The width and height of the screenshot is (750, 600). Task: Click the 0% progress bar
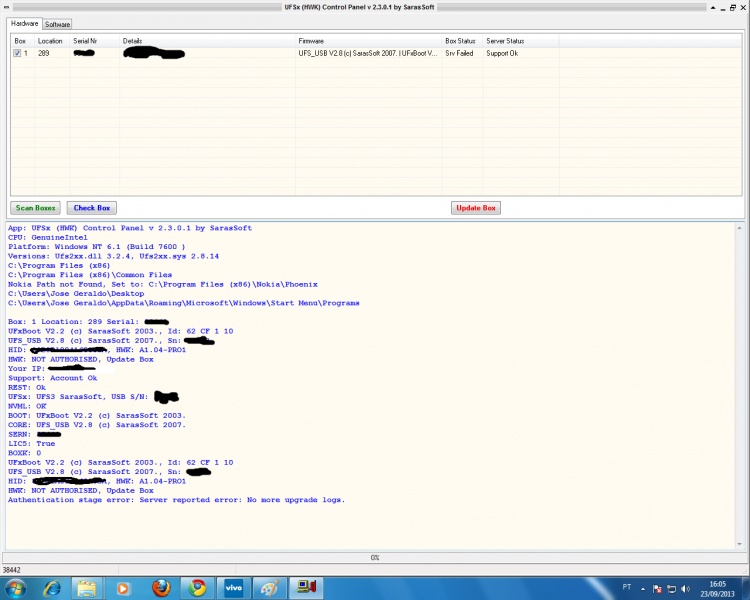pos(375,557)
